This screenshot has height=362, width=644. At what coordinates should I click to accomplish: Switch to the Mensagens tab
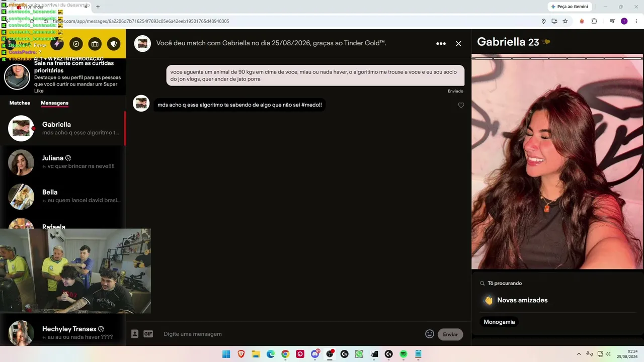coord(54,103)
